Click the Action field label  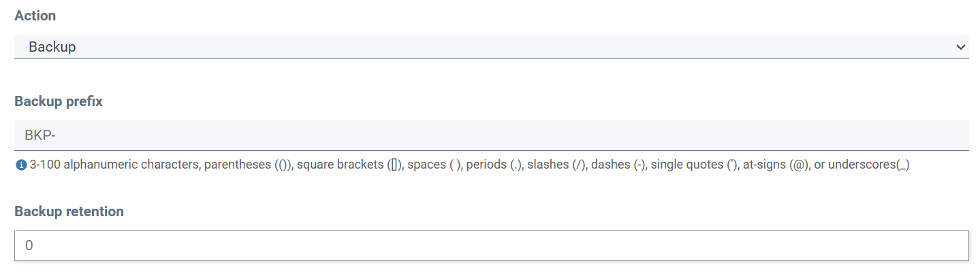(x=35, y=15)
